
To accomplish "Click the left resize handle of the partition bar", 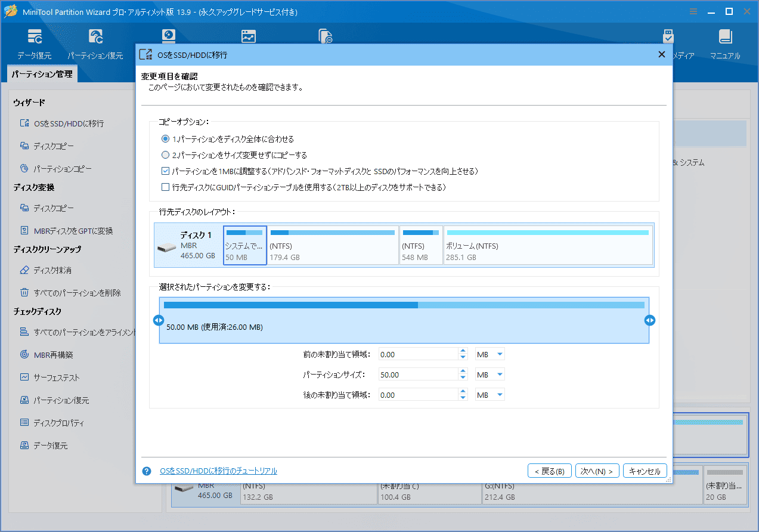I will click(x=158, y=320).
